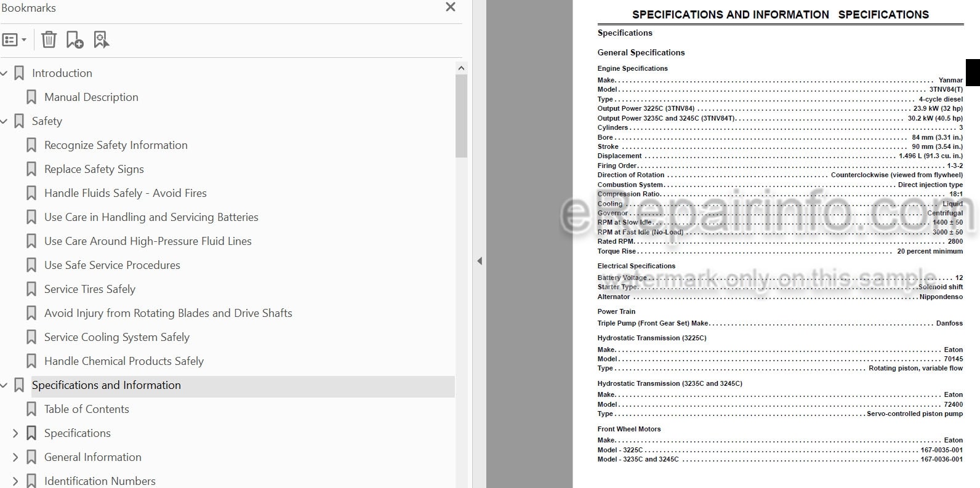Collapse navigation pane with the left arrow
The image size is (980, 488).
480,261
